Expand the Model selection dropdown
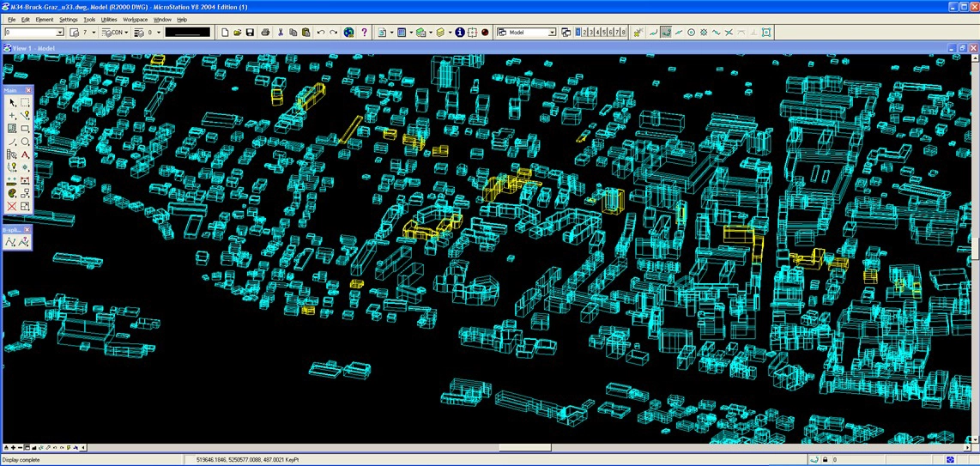This screenshot has height=466, width=980. (552, 33)
